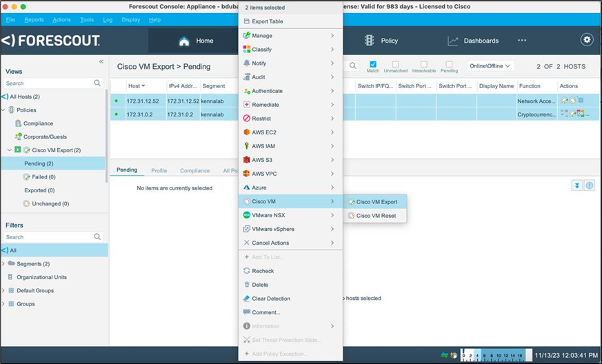Select Organizational Units filter
The width and height of the screenshot is (602, 364).
pos(41,277)
